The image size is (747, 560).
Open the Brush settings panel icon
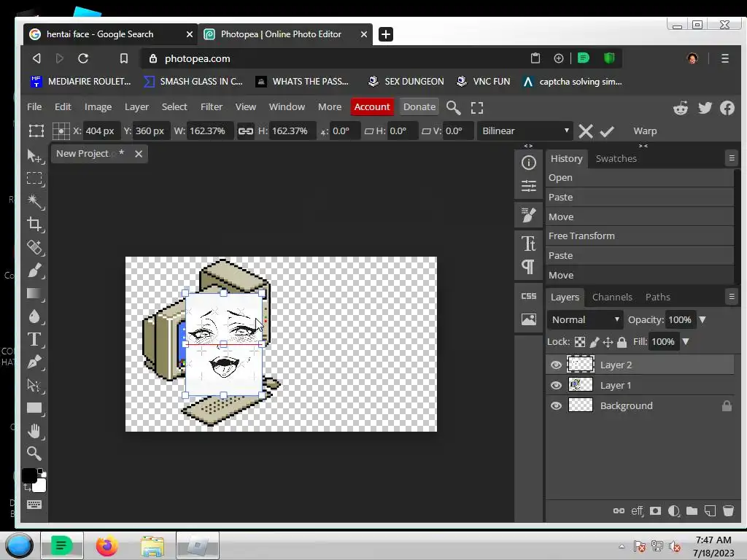click(x=528, y=215)
